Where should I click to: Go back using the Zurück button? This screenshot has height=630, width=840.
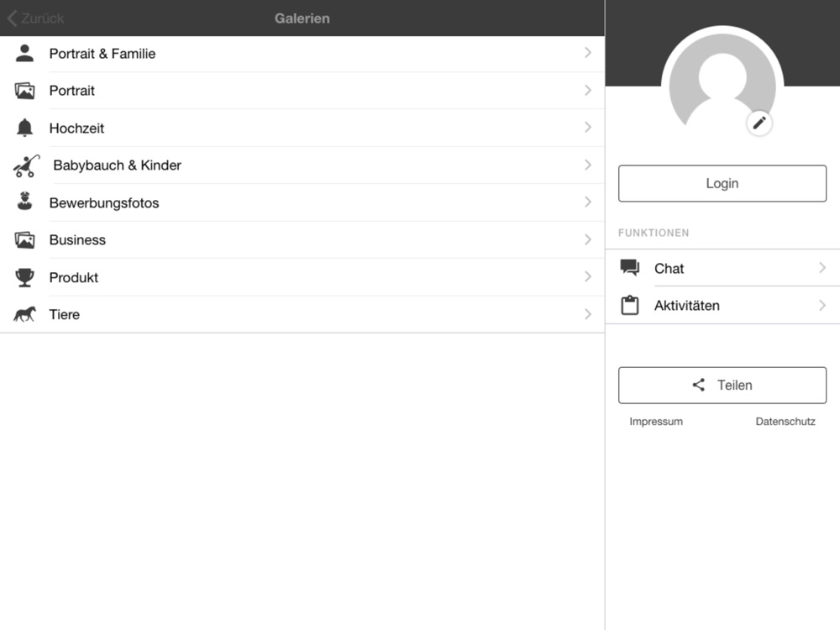pyautogui.click(x=35, y=18)
